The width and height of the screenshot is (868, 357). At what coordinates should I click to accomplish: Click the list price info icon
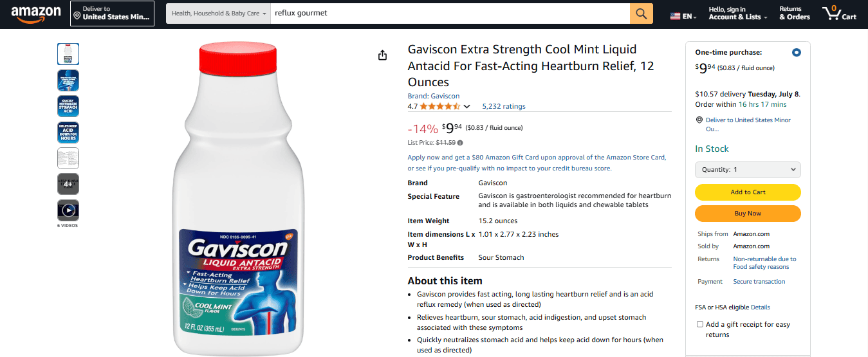[460, 143]
